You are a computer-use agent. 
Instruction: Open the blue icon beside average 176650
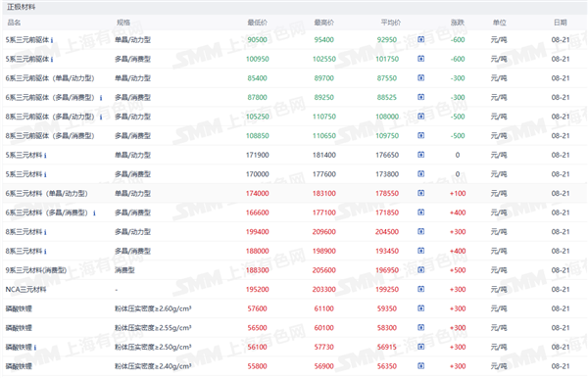pos(420,155)
